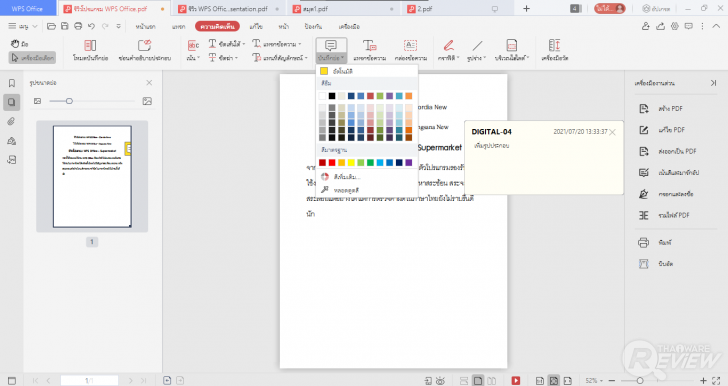
Task: Expand the strikethrough tool dropdown
Action: 236,58
